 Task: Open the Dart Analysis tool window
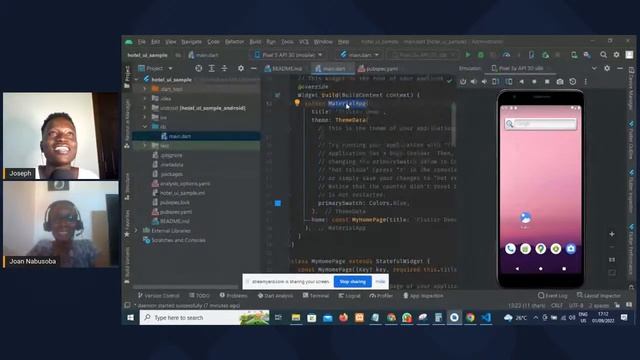[x=276, y=296]
